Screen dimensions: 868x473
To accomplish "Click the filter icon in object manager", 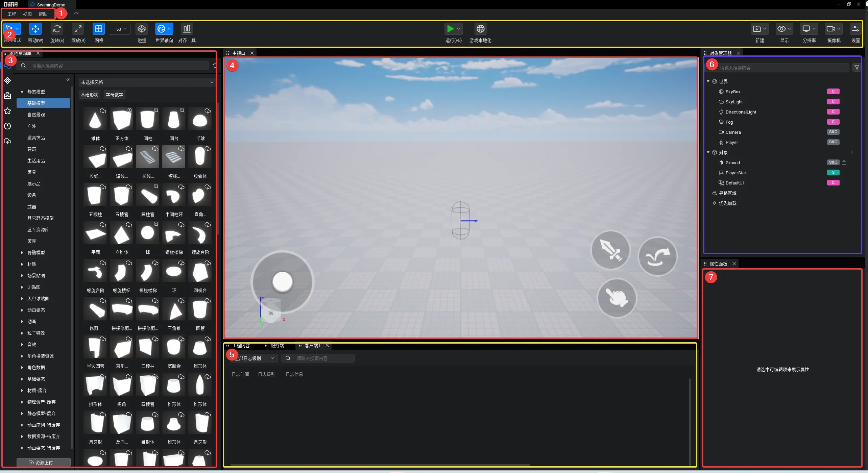I will click(x=857, y=68).
